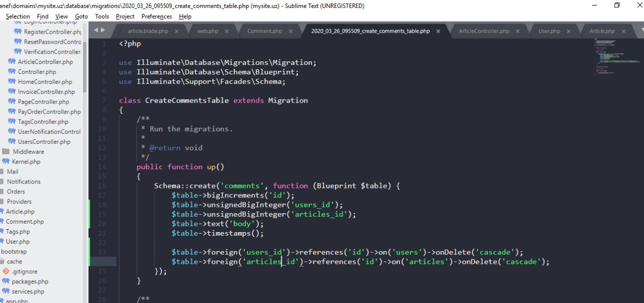Open packages.php in sidebar
The height and width of the screenshot is (303, 644).
pyautogui.click(x=30, y=281)
